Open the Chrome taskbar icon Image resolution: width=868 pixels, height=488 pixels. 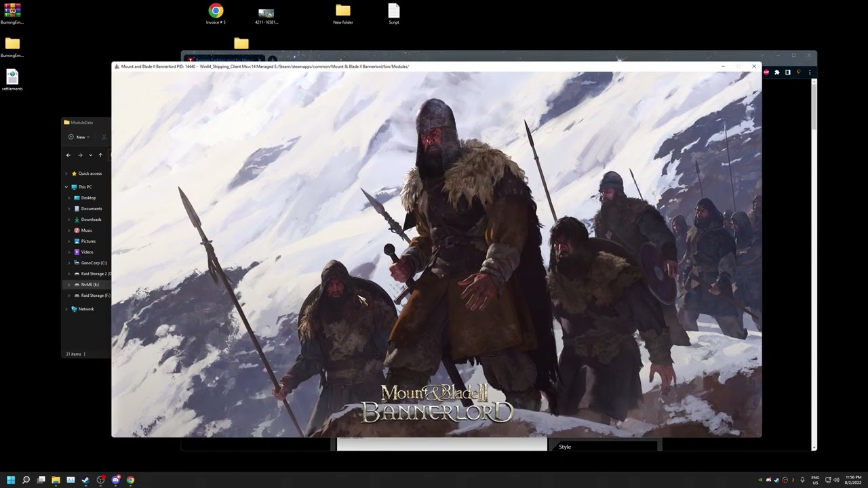point(130,480)
